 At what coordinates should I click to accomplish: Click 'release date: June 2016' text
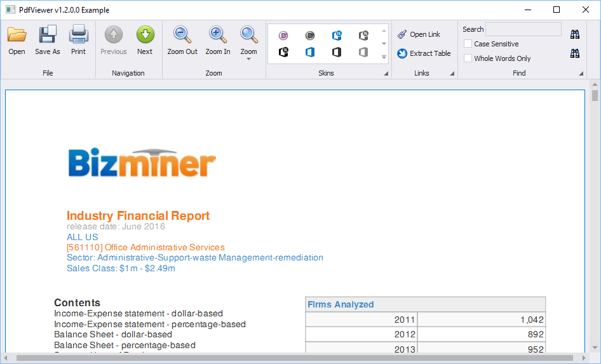coord(116,226)
